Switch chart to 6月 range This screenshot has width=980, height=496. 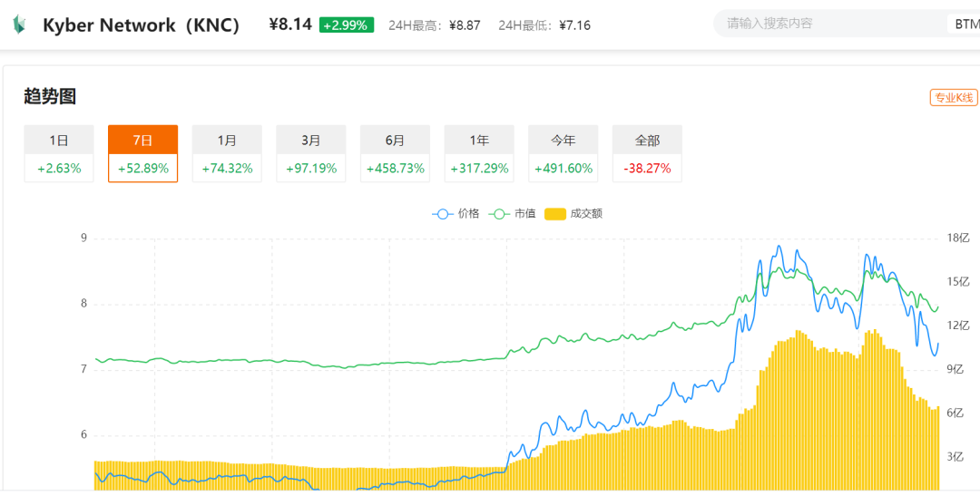coord(395,153)
